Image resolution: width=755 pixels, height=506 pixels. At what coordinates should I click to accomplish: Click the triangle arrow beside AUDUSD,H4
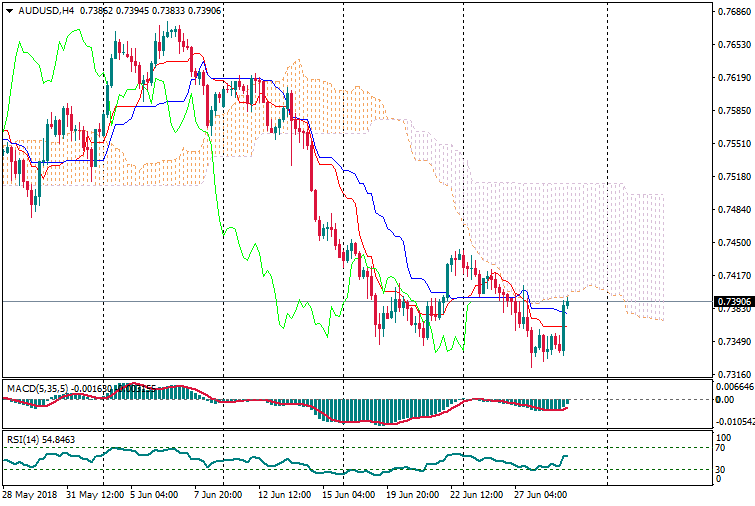pos(7,10)
